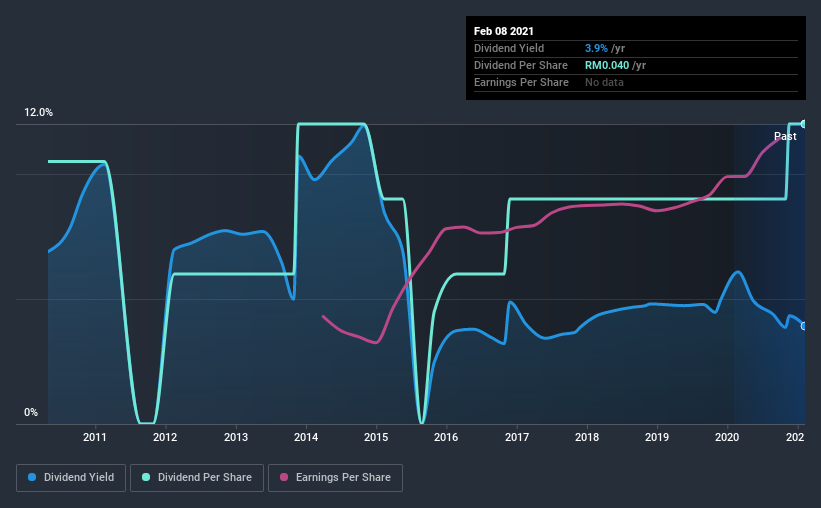Select the 2015 x-axis year label
This screenshot has width=821, height=508.
[376, 437]
